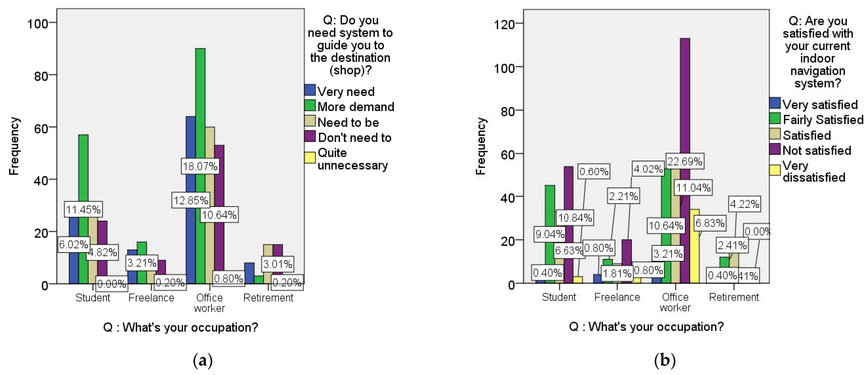Click the purple "Don't need to" legend swatch
868x375 pixels.
pyautogui.click(x=310, y=136)
